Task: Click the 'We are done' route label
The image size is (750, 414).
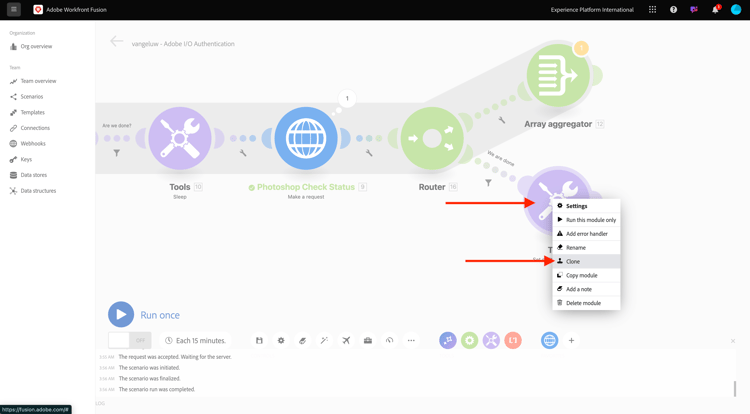Action: click(501, 158)
